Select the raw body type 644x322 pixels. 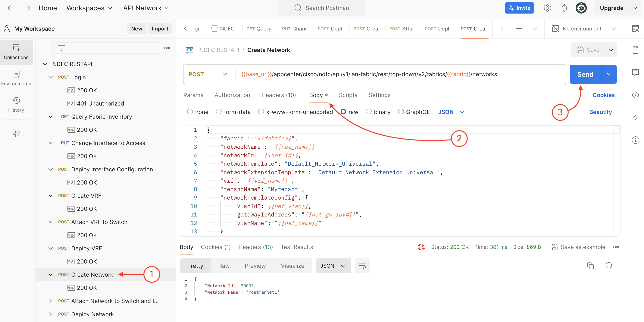click(343, 112)
